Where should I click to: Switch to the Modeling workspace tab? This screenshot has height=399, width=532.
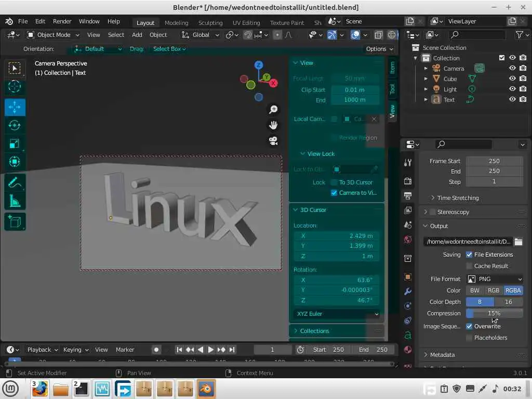click(176, 23)
